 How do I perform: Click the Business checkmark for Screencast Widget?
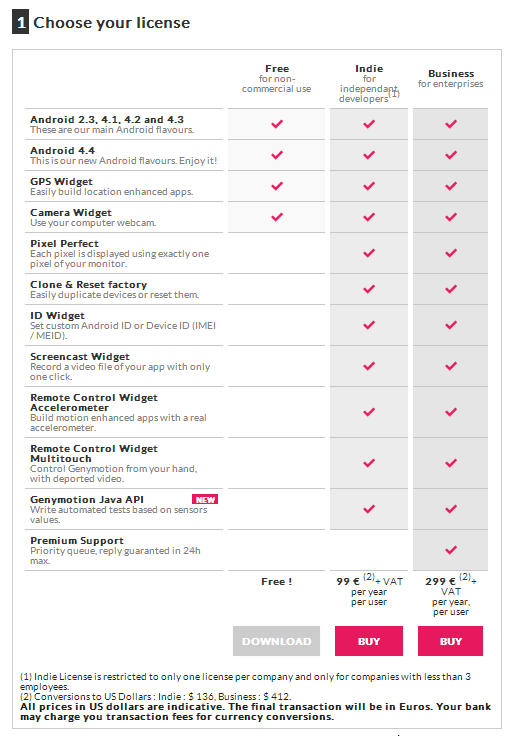(x=451, y=366)
